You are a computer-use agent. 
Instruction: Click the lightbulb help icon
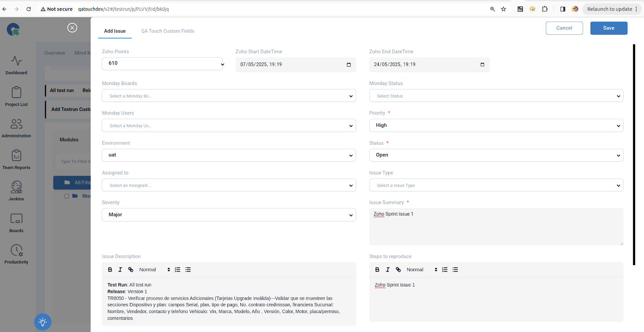tap(43, 322)
